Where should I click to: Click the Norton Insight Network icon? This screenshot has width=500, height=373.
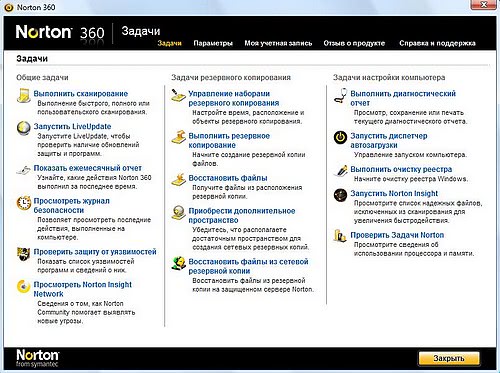(24, 286)
